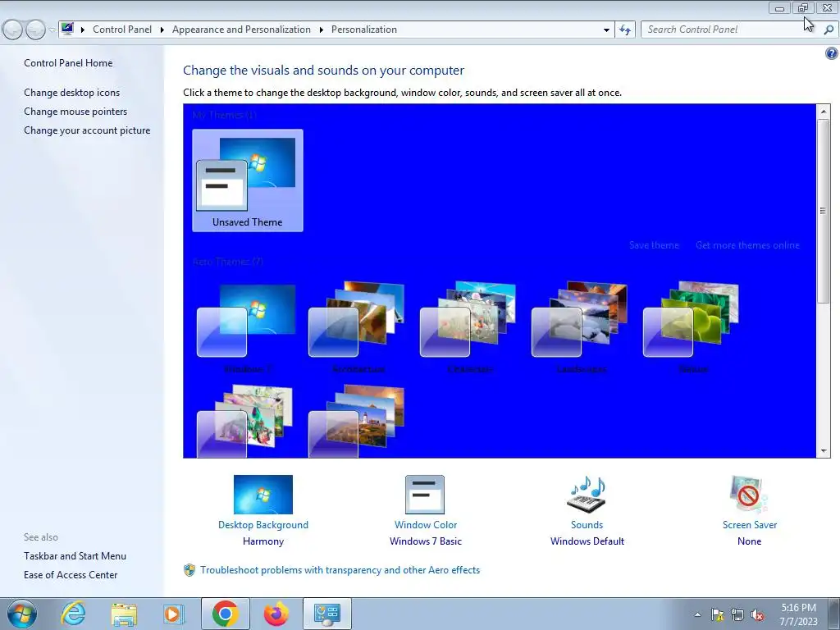Open Windows Media Player from taskbar
Image resolution: width=840 pixels, height=630 pixels.
(174, 614)
